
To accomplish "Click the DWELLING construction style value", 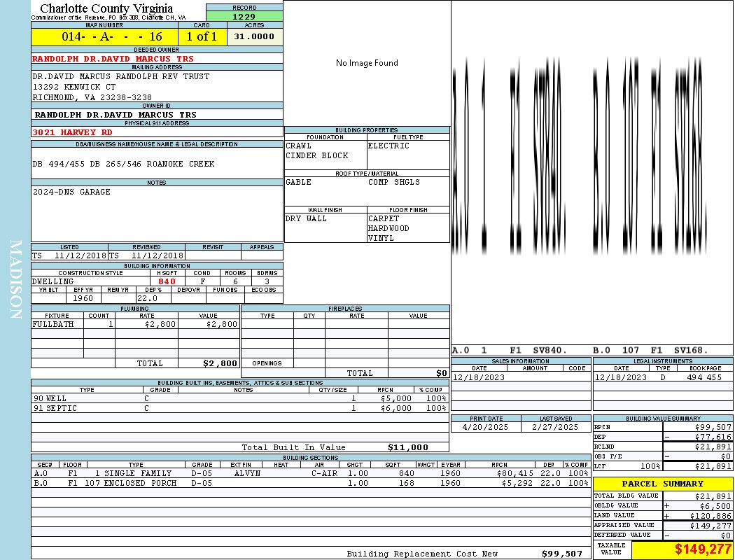I will click(53, 281).
